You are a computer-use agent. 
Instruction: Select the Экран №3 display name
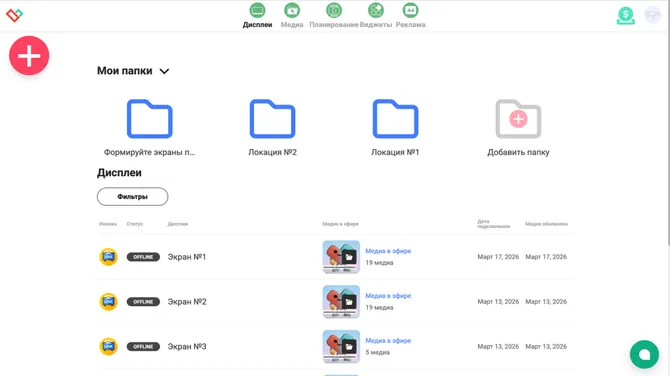point(187,347)
